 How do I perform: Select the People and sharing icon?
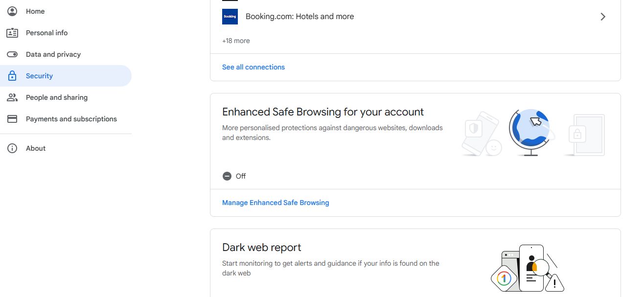click(12, 97)
